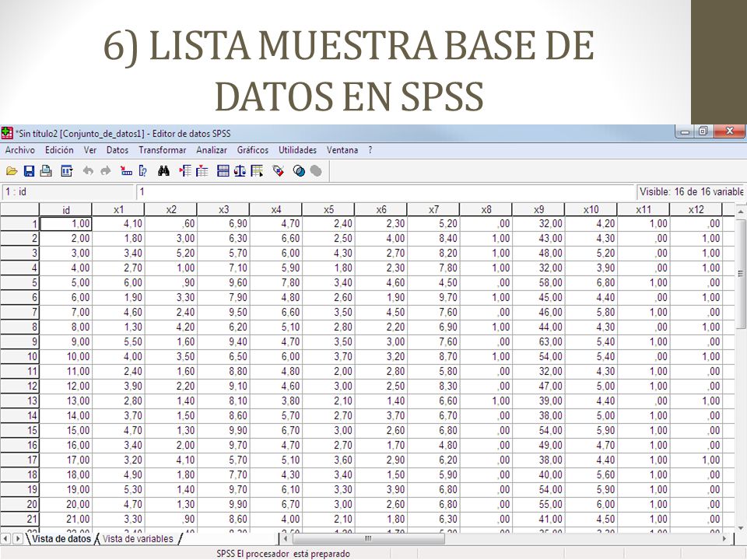Click the tab scroll left arrow button
Viewport: 747px width, 560px height.
pos(5,538)
